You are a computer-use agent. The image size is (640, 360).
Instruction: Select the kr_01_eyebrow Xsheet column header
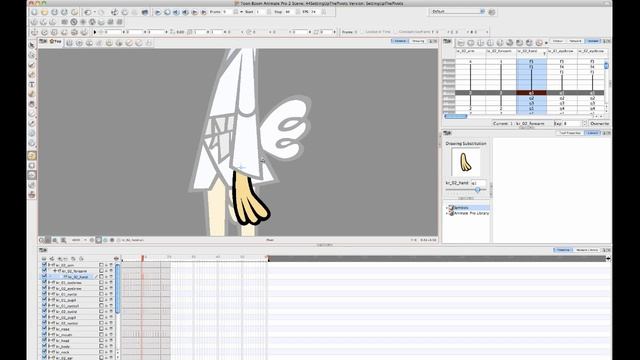point(562,51)
